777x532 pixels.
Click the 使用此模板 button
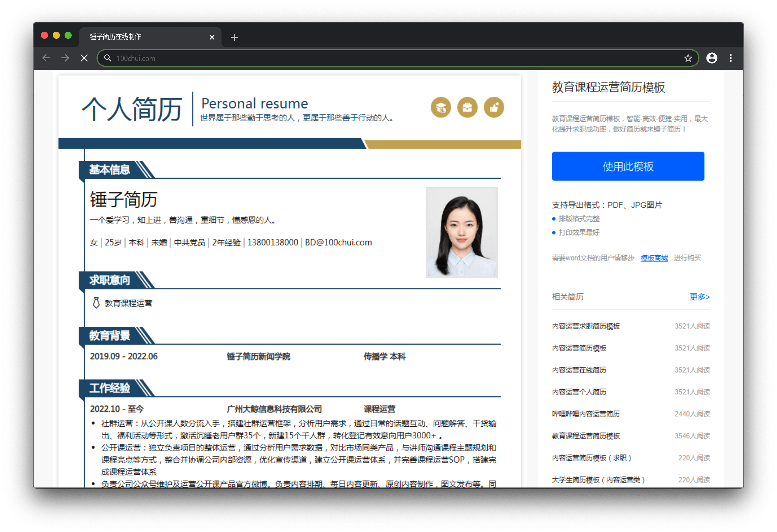point(628,166)
